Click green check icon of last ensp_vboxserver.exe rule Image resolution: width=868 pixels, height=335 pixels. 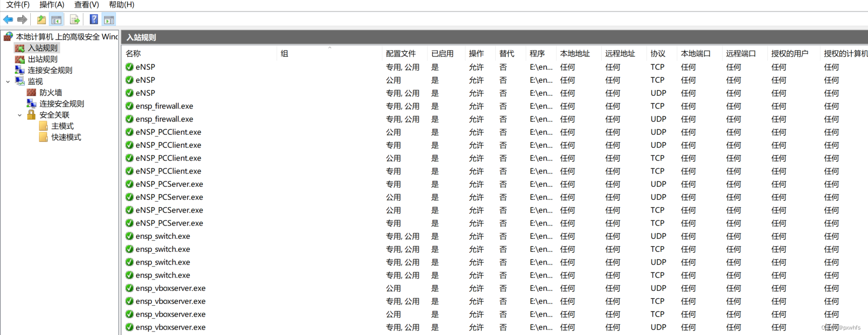[x=129, y=327]
